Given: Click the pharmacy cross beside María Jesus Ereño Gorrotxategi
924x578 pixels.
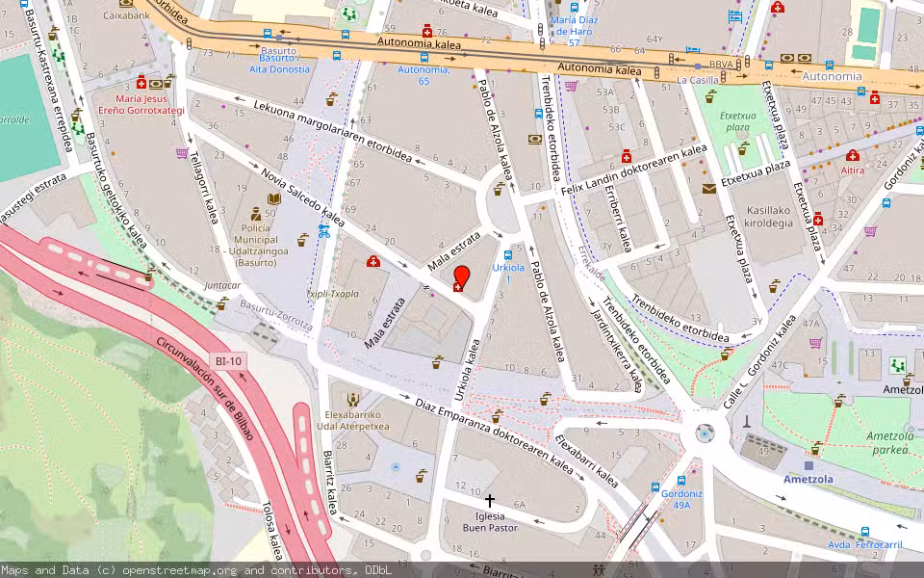Looking at the screenshot, I should pyautogui.click(x=141, y=85).
